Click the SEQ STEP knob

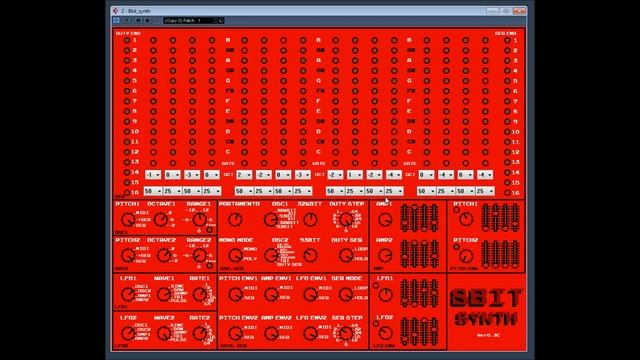[x=346, y=333]
